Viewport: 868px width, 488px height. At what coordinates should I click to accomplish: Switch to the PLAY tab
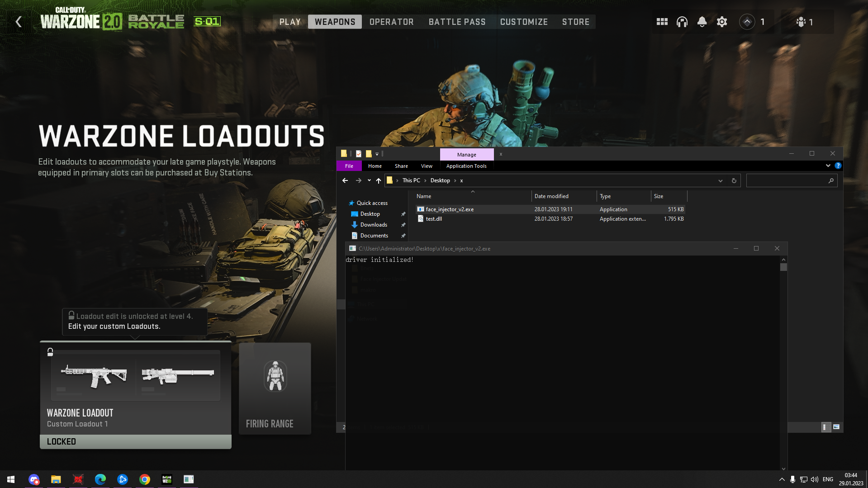pos(290,22)
